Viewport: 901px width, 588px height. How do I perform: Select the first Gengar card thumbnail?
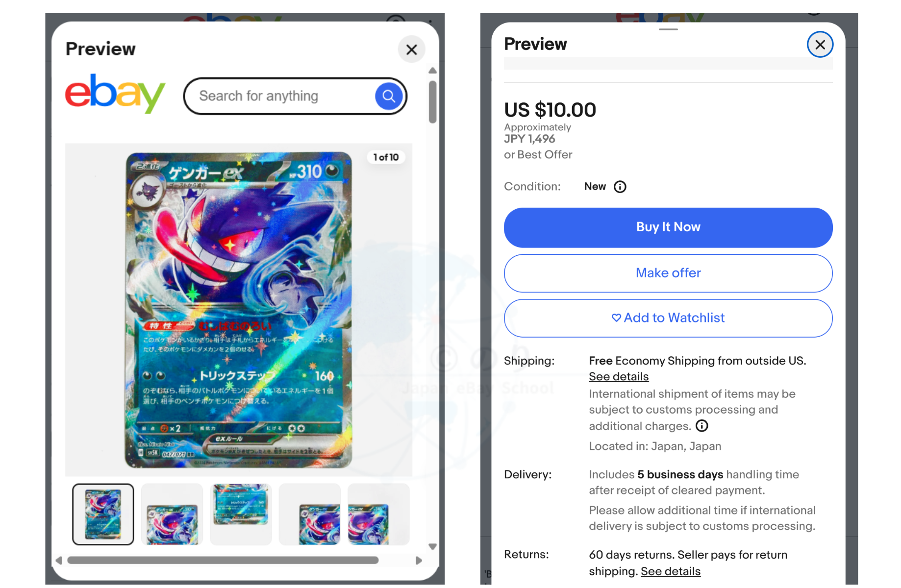[x=103, y=514]
